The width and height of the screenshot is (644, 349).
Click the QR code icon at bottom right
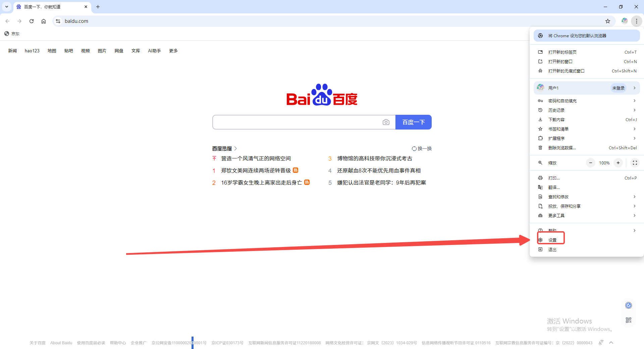(x=629, y=320)
